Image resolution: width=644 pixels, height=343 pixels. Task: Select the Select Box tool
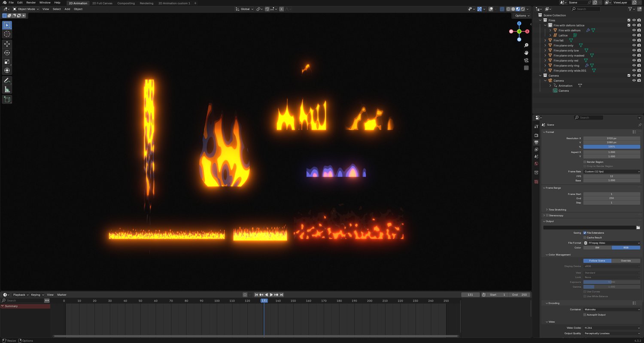coord(7,25)
